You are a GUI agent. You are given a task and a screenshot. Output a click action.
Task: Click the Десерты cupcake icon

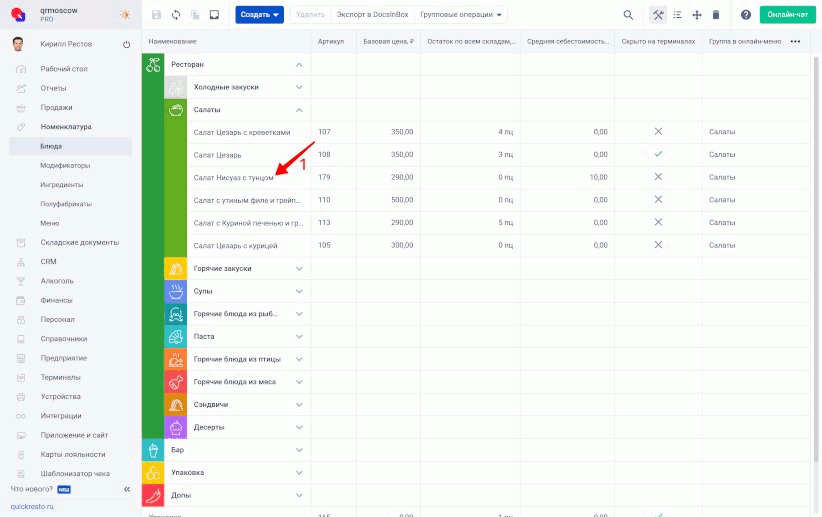click(x=176, y=427)
